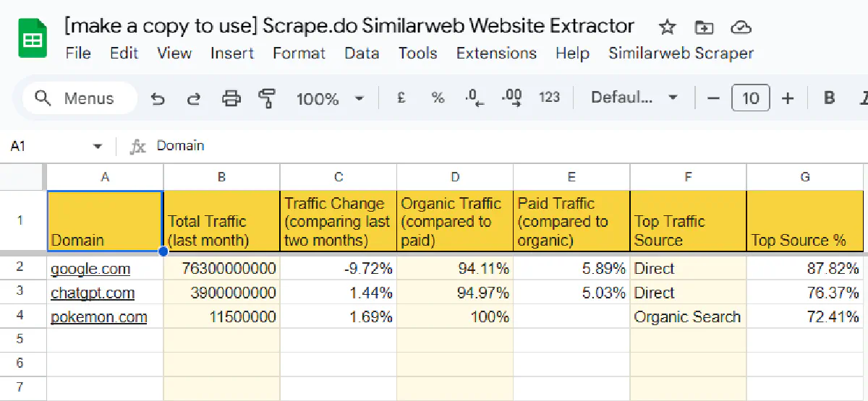Screen dimensions: 868x401
Task: Open the Format menu
Action: 299,53
